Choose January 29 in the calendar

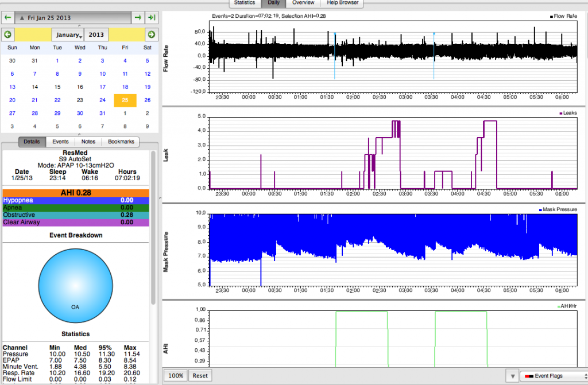57,113
